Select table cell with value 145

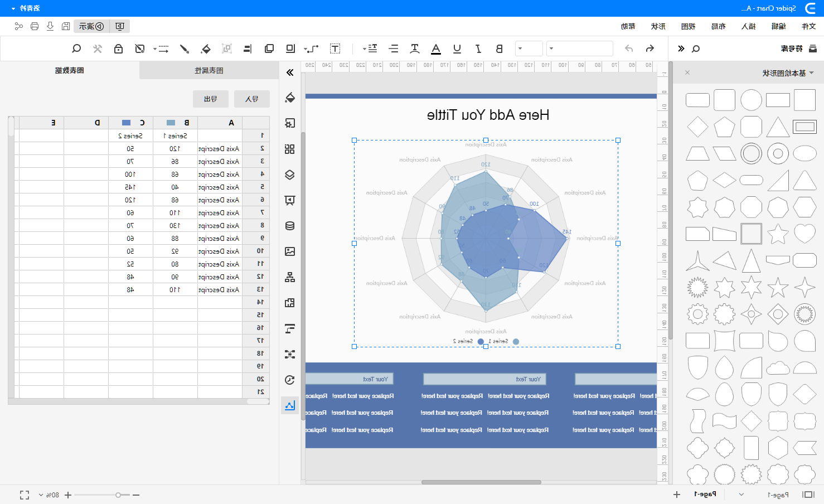tap(130, 187)
